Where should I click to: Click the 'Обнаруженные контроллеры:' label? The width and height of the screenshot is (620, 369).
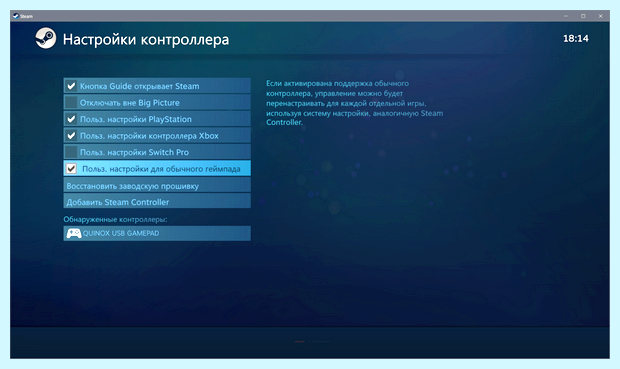tap(115, 219)
